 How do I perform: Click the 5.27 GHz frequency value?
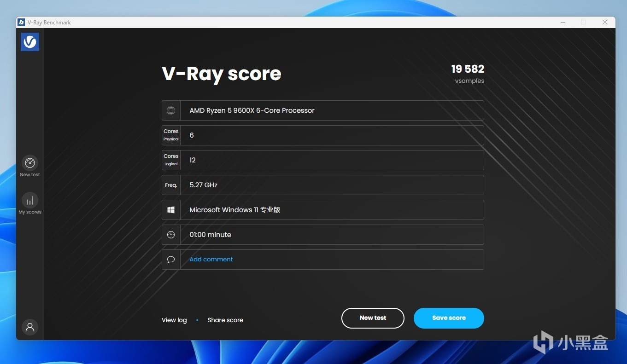203,185
